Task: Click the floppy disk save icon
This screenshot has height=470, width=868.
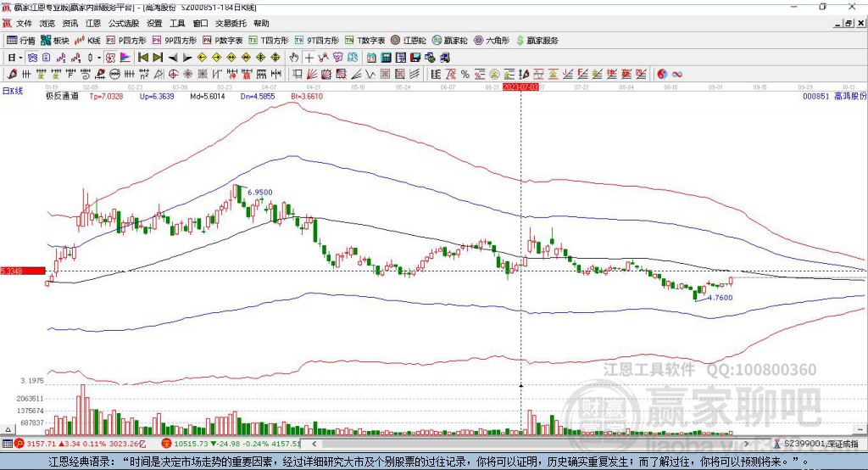Action: point(415,58)
